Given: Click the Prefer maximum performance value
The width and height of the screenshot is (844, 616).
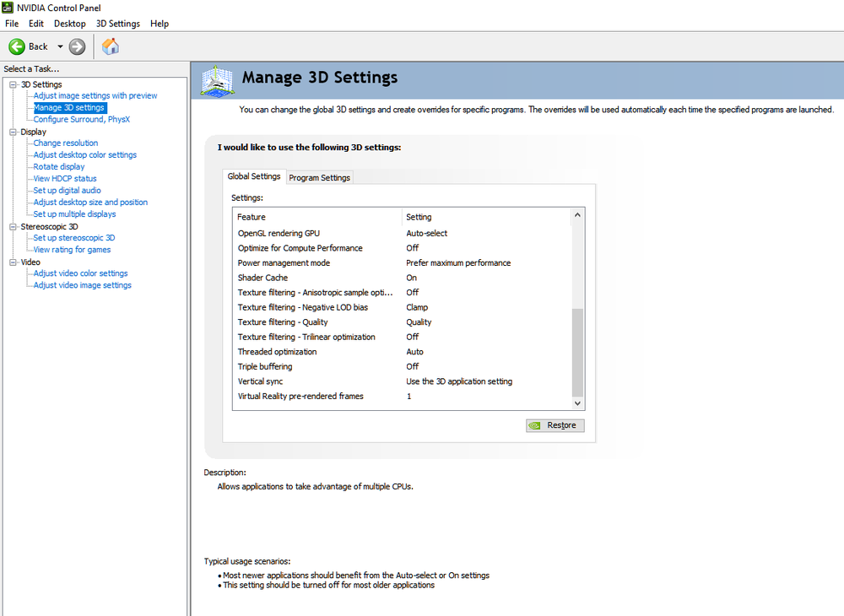Looking at the screenshot, I should [458, 263].
